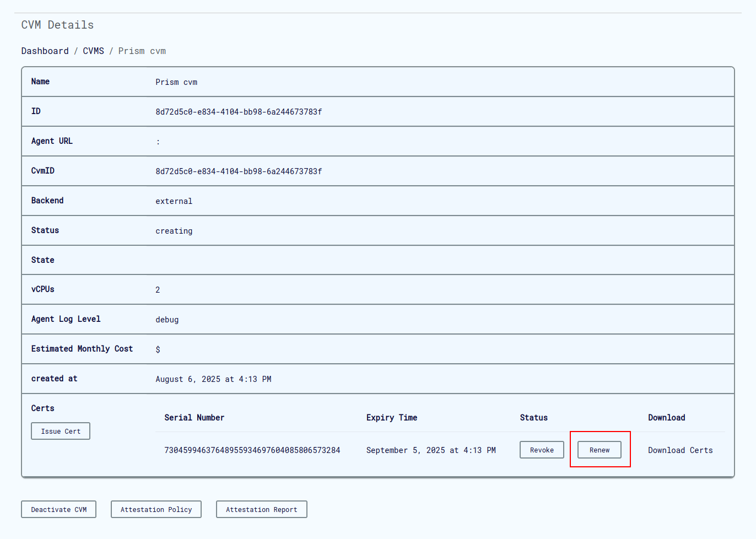Revoke the certificate
Viewport: 756px width, 539px height.
[542, 450]
